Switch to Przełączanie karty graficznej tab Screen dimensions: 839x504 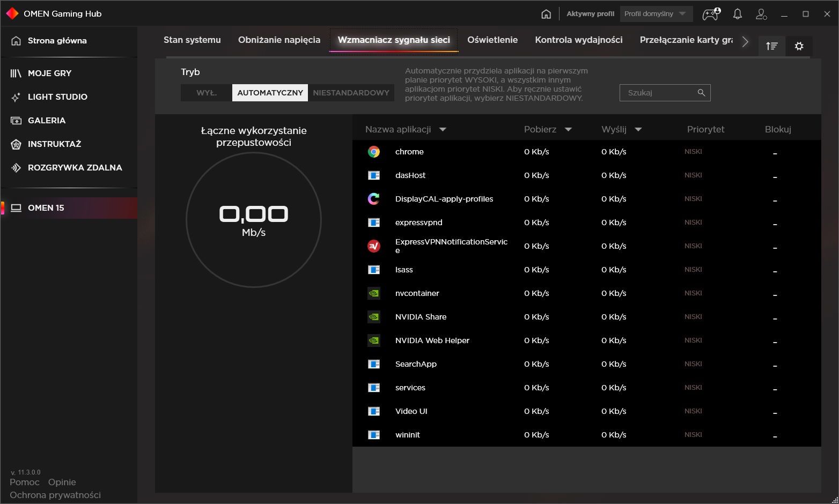point(686,40)
